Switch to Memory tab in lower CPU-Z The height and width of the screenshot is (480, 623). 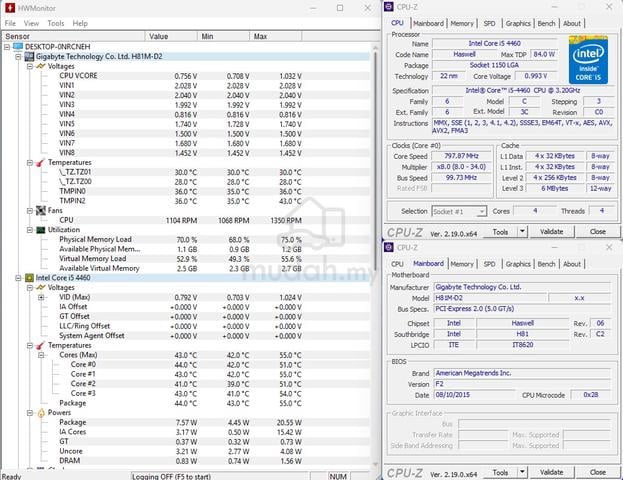(462, 264)
